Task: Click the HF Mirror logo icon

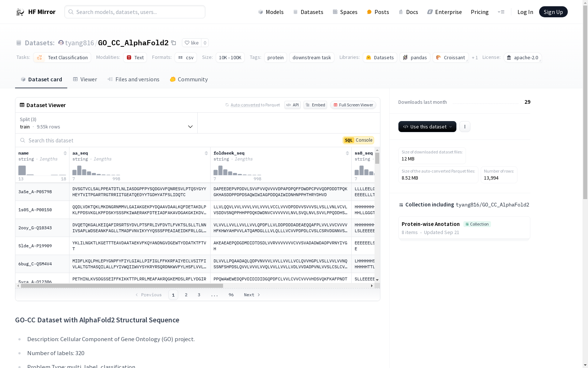Action: pos(20,12)
